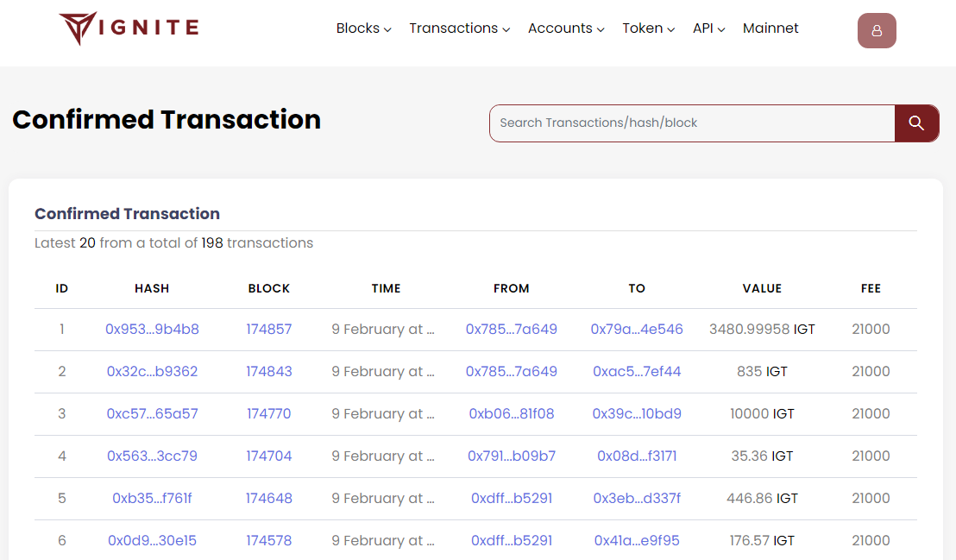The image size is (956, 560).
Task: Open sender address 0xb06...81f08
Action: (x=511, y=413)
